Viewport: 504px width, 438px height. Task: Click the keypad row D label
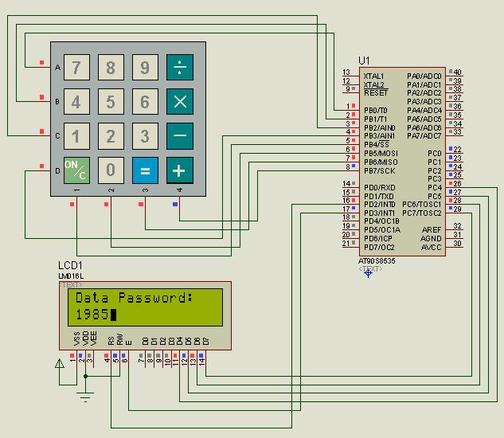pos(57,170)
